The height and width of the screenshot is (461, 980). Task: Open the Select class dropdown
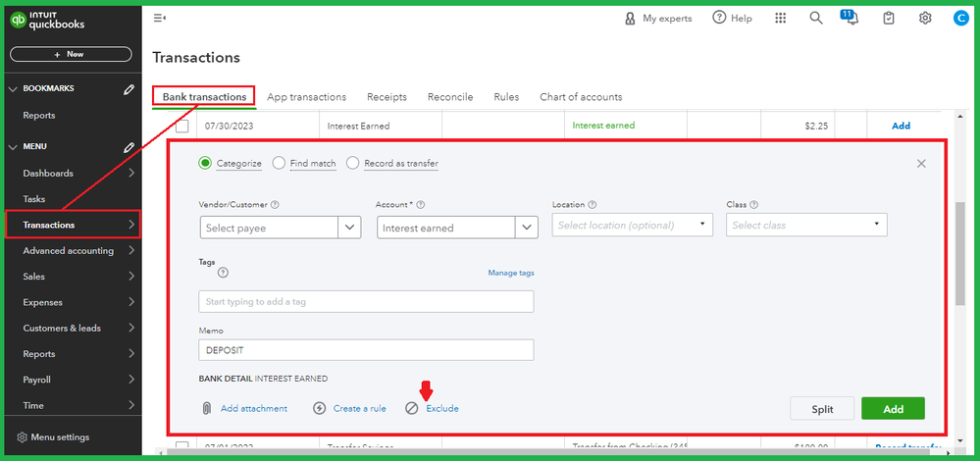point(806,226)
